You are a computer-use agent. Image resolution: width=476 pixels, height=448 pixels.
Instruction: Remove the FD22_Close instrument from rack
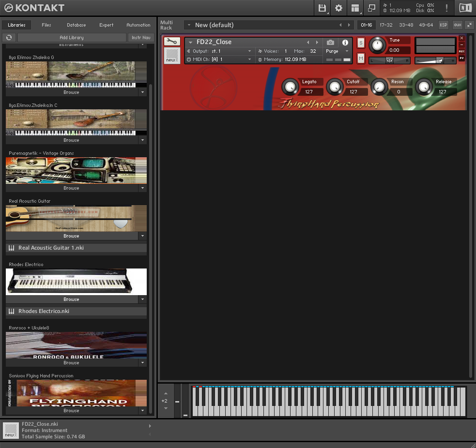tap(462, 38)
